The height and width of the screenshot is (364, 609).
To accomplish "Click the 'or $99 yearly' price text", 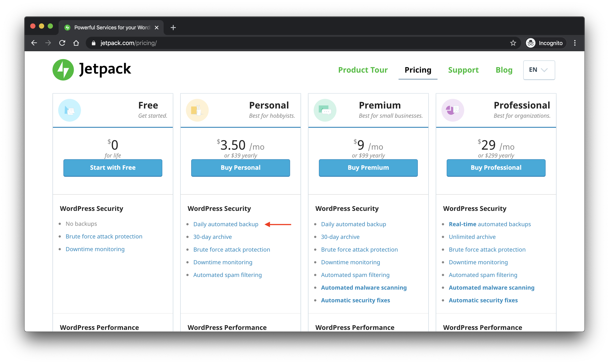I will (x=368, y=156).
